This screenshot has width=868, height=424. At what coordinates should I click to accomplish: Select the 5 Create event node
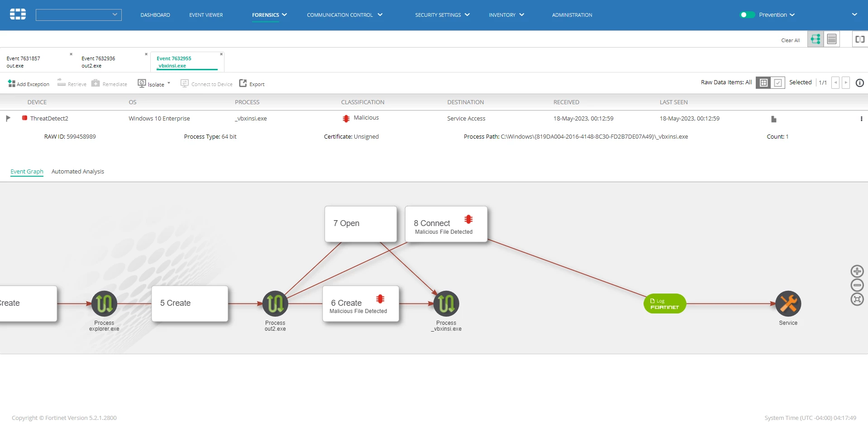click(190, 304)
